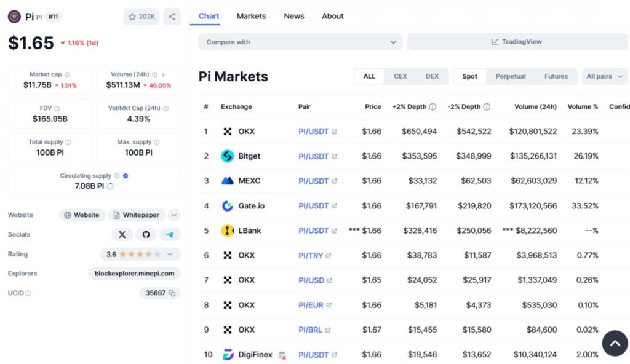Click the scroll-to-top arrow button
The height and width of the screenshot is (364, 630).
615,343
